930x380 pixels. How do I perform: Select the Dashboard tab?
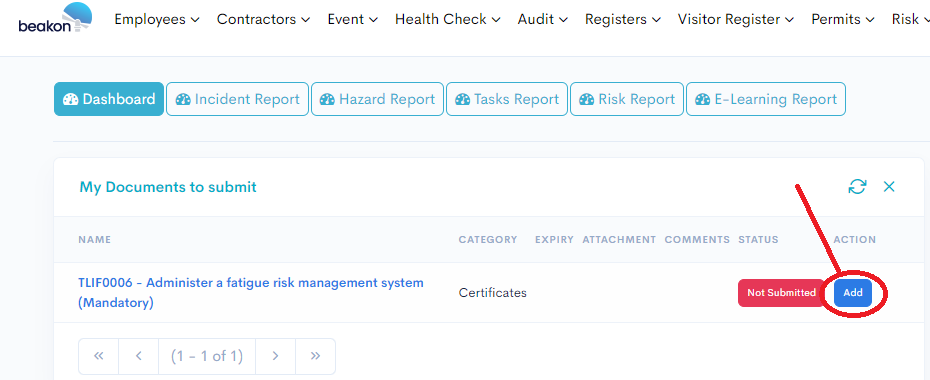tap(109, 99)
